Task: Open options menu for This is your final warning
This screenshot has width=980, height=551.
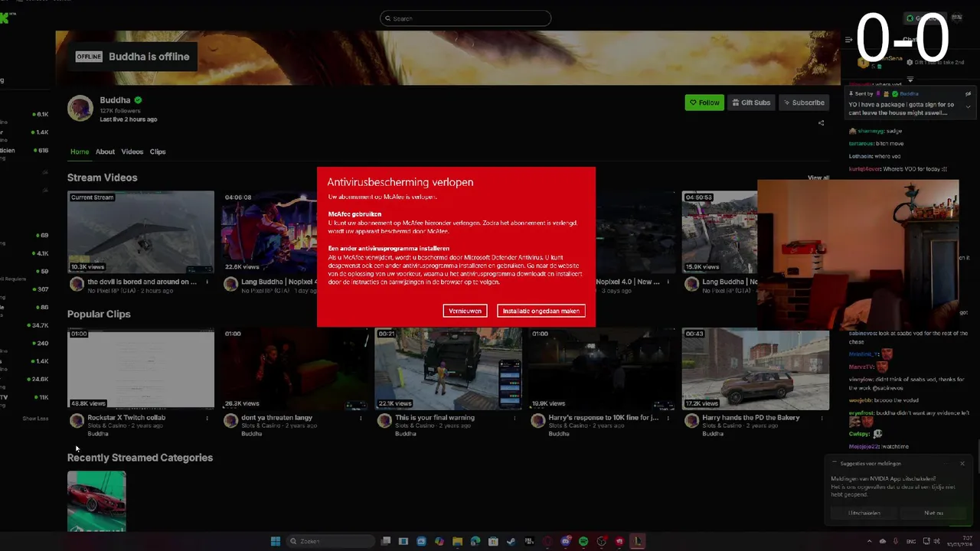Action: coord(514,419)
